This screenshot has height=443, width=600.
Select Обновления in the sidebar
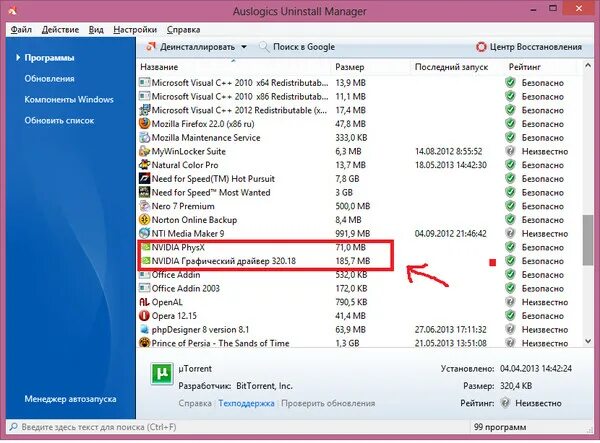(x=49, y=78)
